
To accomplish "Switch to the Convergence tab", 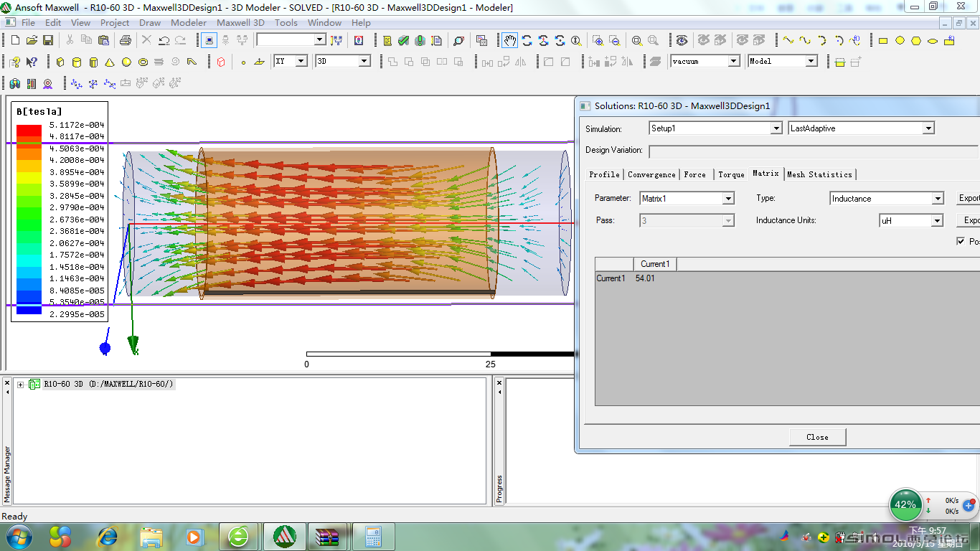I will tap(651, 174).
